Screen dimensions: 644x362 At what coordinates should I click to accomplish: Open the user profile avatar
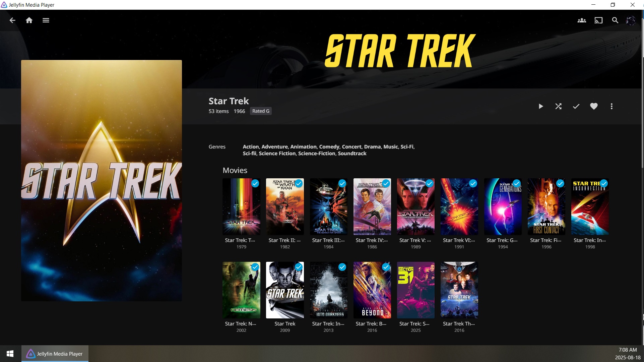(631, 20)
